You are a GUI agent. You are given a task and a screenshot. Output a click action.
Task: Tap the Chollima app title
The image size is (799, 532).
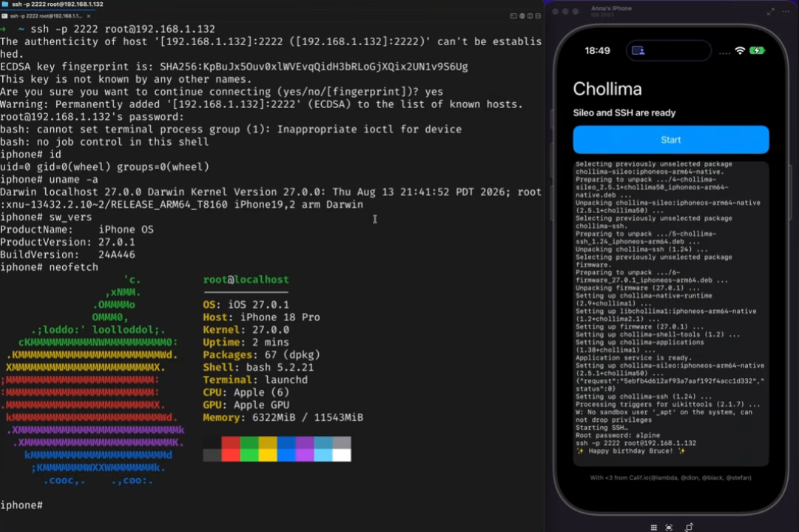[x=607, y=89]
